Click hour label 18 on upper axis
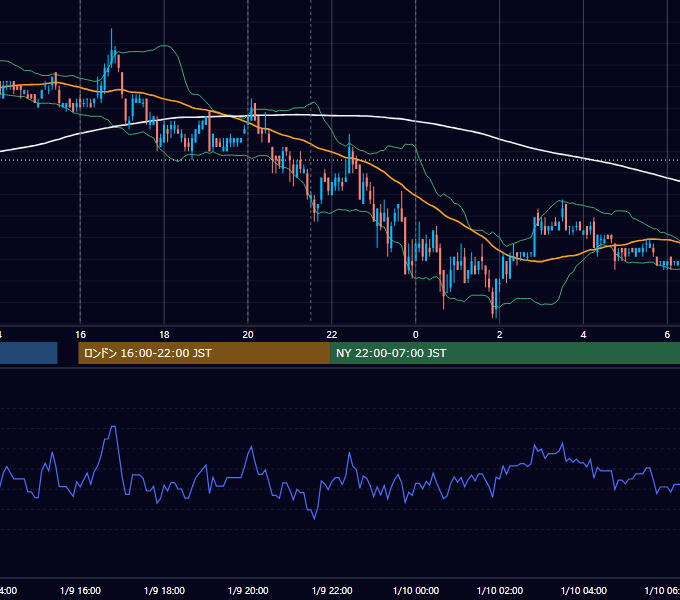680x600 pixels. [164, 335]
